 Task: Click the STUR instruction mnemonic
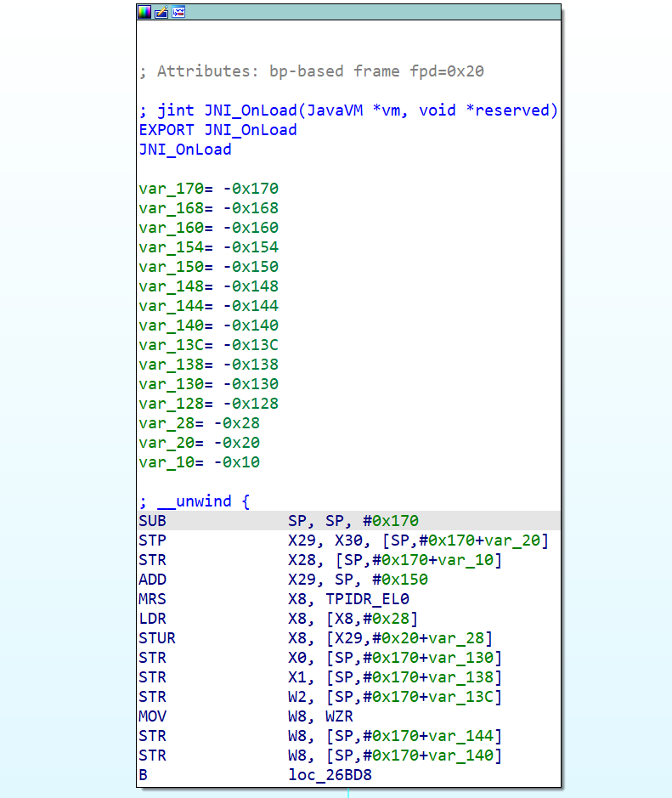point(157,638)
